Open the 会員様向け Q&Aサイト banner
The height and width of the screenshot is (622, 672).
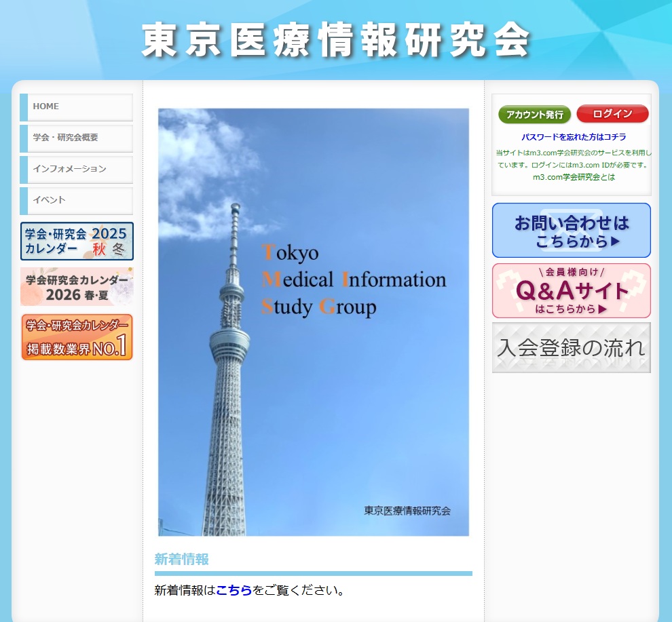pos(571,291)
